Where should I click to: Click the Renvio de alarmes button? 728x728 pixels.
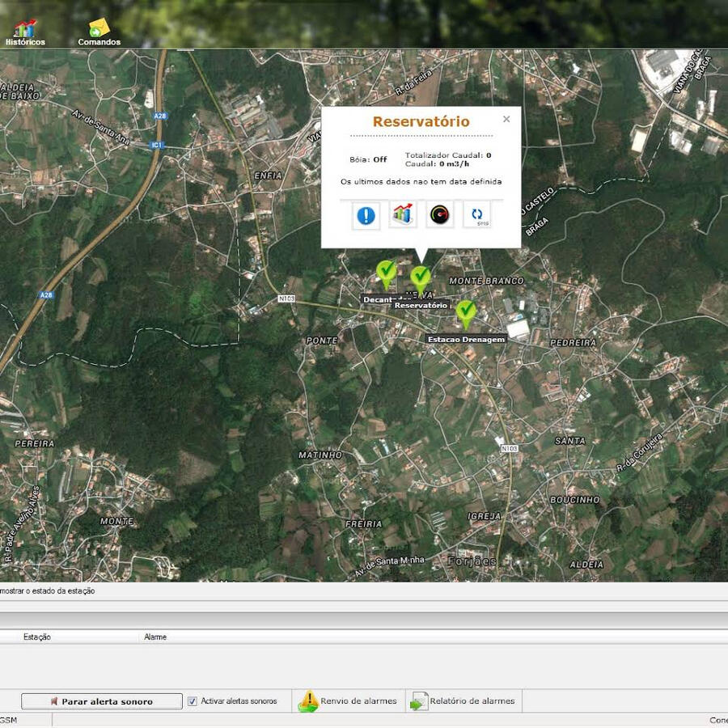click(349, 701)
